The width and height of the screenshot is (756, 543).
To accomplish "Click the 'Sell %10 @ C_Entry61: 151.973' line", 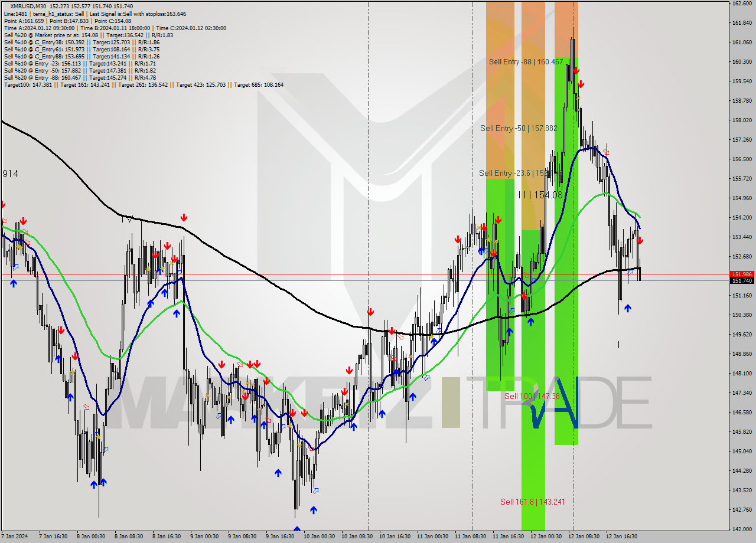I will tap(82, 49).
